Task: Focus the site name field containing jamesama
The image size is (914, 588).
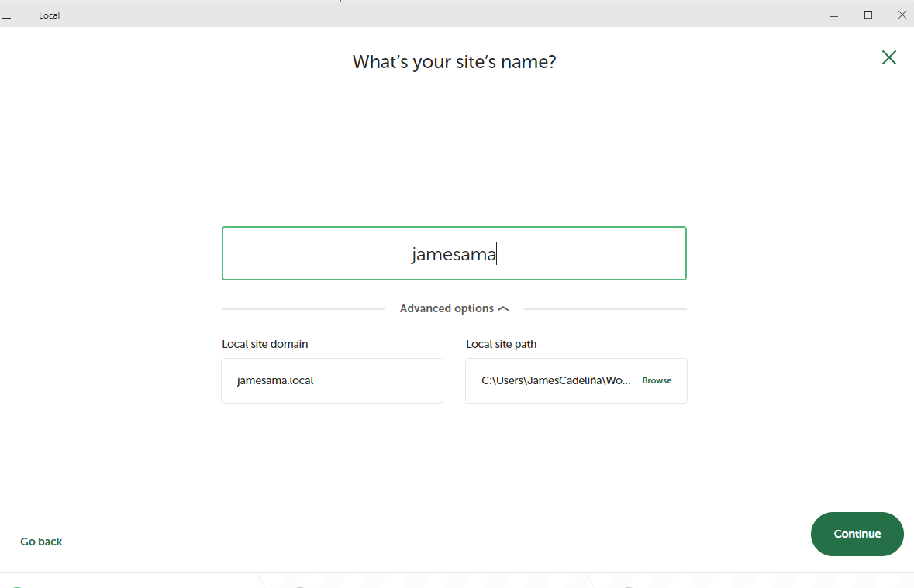Action: click(454, 253)
